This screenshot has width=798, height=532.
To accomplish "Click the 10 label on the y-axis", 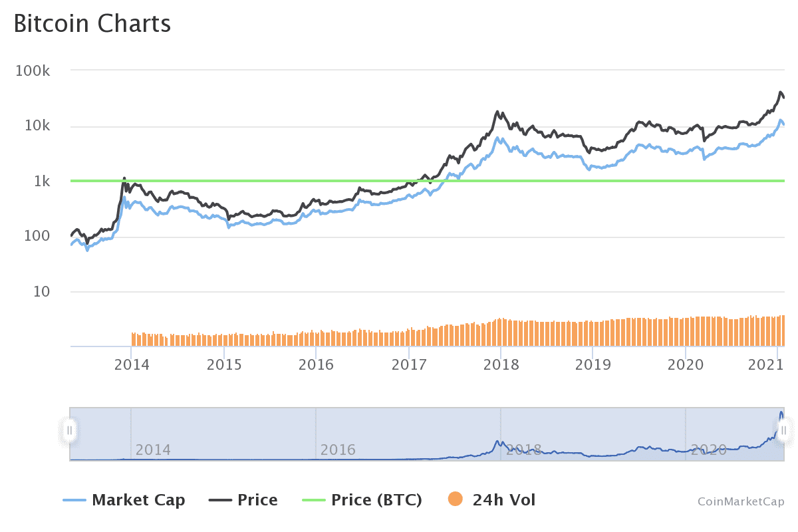I will [x=41, y=292].
